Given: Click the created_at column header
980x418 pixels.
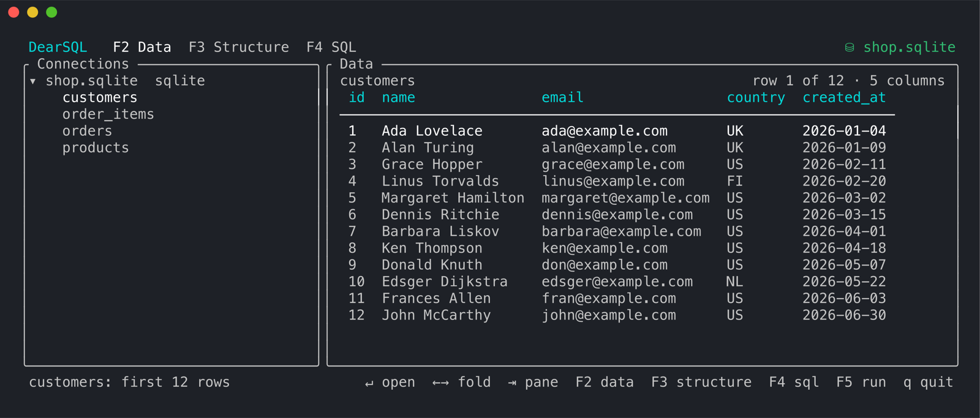Looking at the screenshot, I should point(844,97).
